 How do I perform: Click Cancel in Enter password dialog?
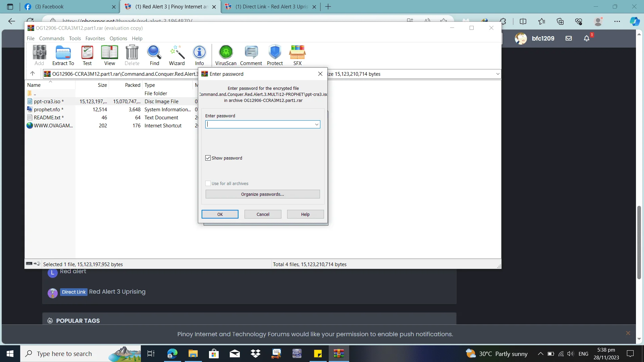pos(263,214)
